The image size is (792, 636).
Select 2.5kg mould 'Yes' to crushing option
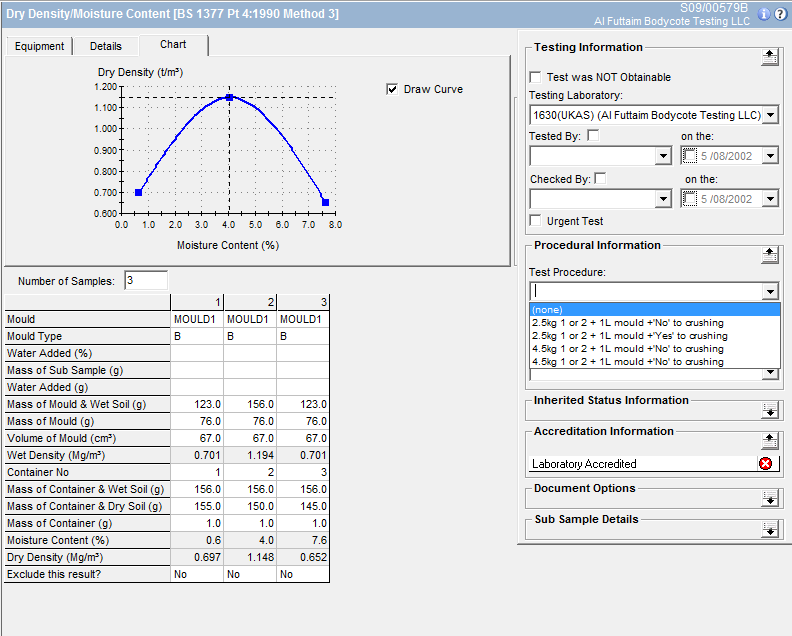point(629,336)
